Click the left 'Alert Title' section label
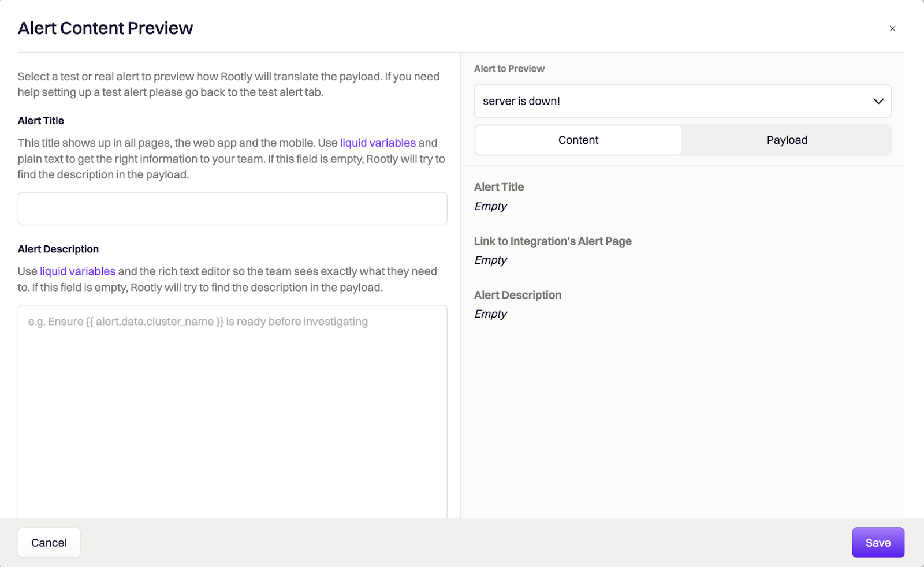924x567 pixels. pyautogui.click(x=41, y=121)
